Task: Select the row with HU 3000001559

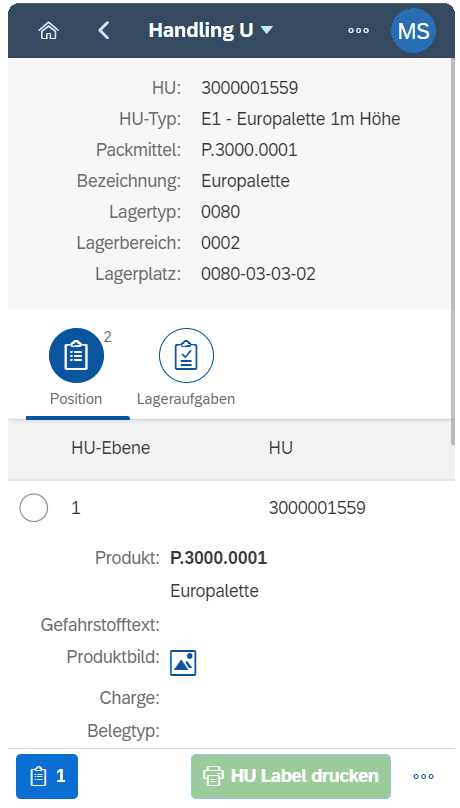Action: (231, 508)
